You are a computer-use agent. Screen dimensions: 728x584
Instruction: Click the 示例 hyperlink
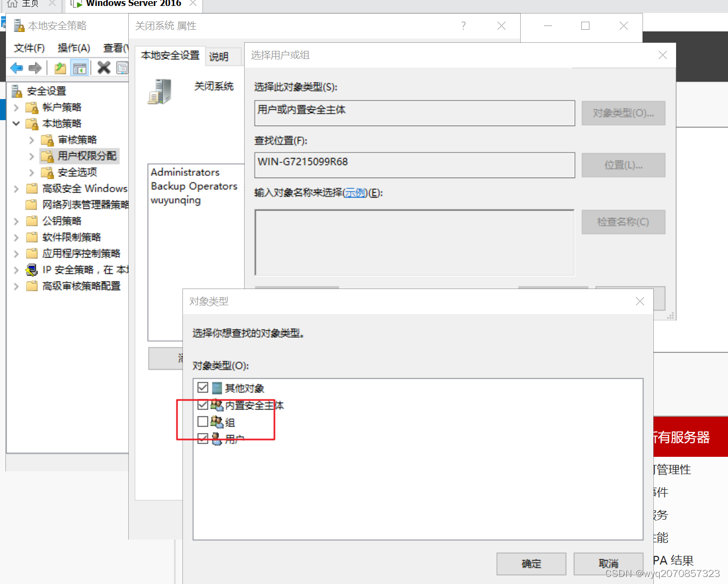(x=355, y=192)
